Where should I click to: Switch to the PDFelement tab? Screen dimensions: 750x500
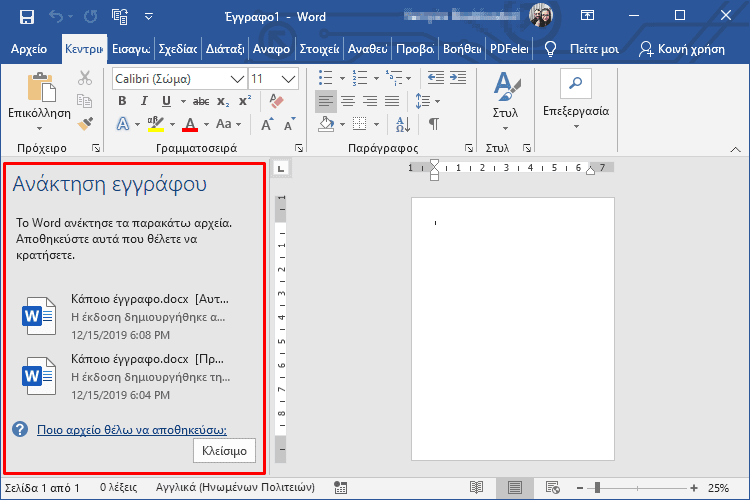pyautogui.click(x=509, y=49)
